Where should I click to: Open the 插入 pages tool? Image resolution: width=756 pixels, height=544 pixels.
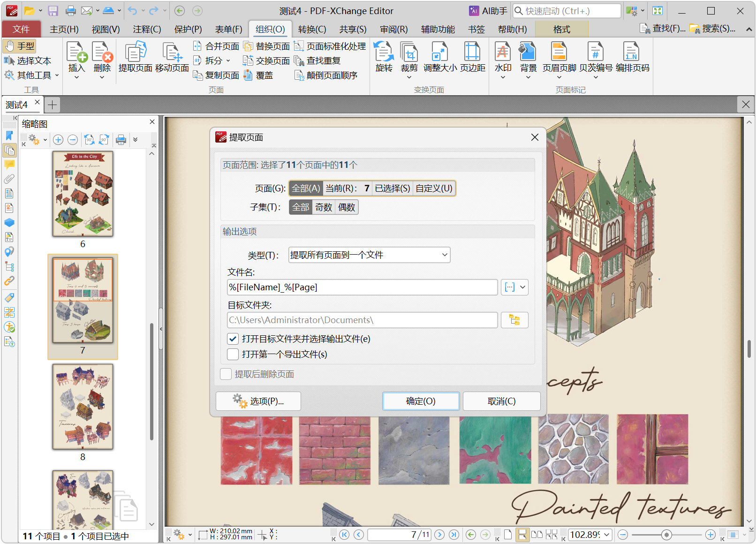pos(76,60)
